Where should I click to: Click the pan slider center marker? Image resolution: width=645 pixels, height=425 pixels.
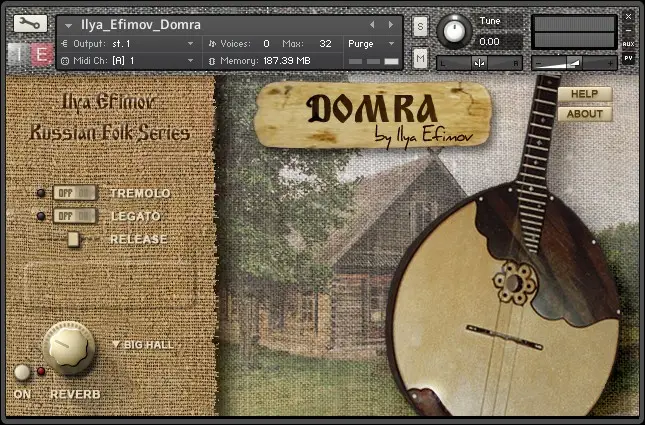479,63
